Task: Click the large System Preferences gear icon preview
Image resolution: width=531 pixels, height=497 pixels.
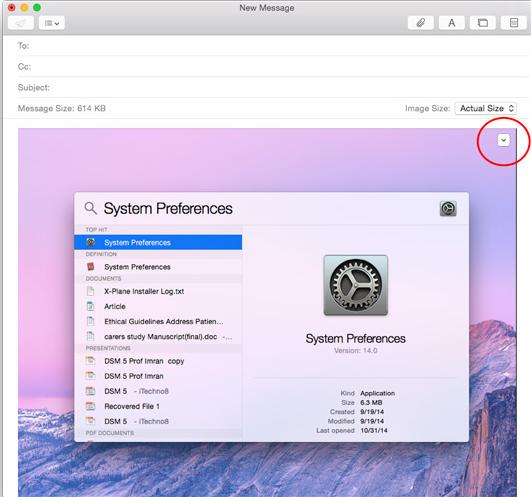Action: coord(356,285)
